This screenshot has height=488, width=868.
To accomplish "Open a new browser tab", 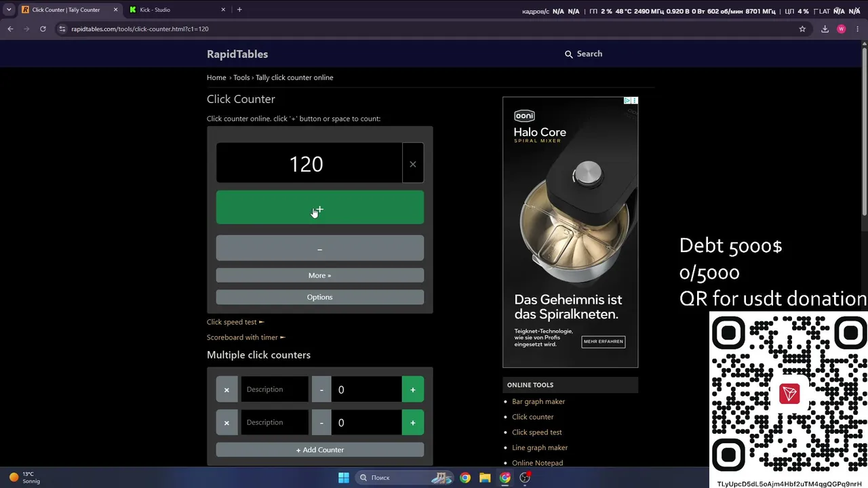I will 239,9.
